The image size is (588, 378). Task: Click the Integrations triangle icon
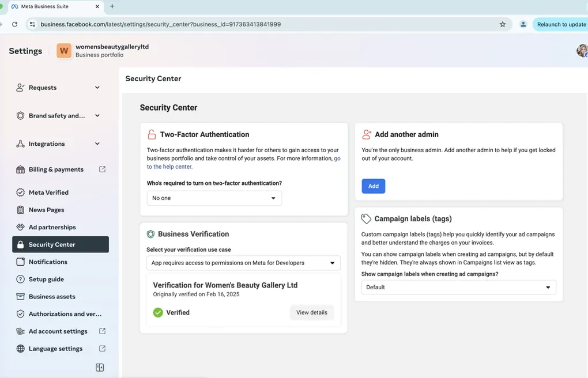pos(20,143)
